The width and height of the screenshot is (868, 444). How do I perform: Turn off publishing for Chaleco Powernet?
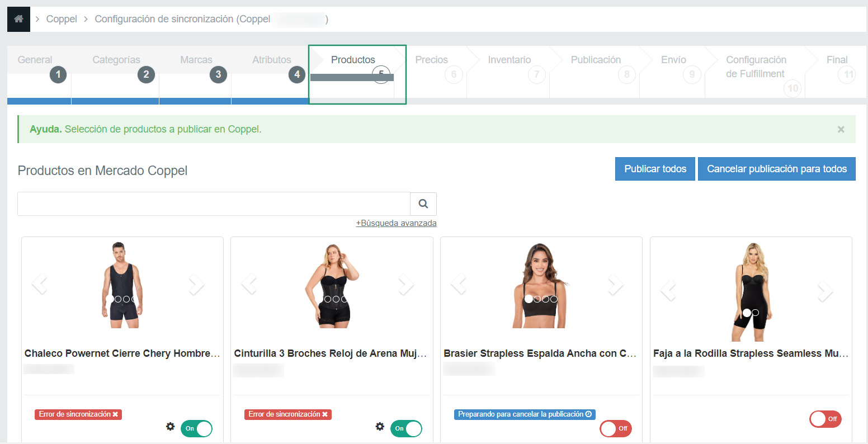pos(196,428)
